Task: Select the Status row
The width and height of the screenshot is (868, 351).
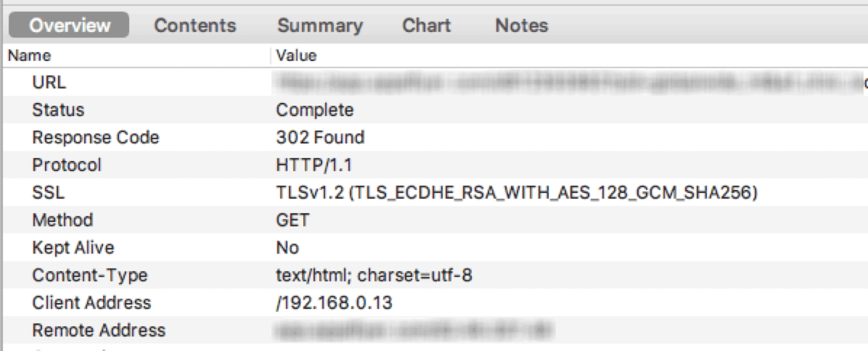Action: [x=436, y=110]
